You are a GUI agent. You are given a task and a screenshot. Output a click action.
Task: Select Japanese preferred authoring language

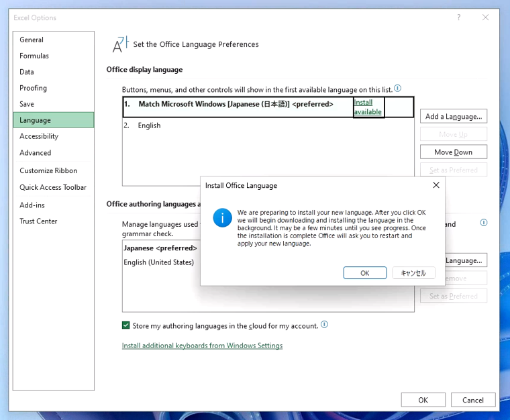161,248
